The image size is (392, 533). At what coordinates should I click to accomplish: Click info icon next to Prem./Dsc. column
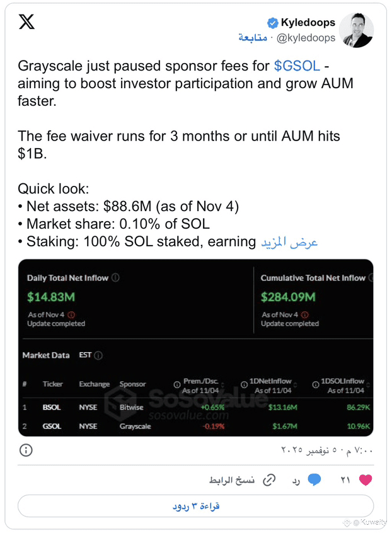(177, 385)
